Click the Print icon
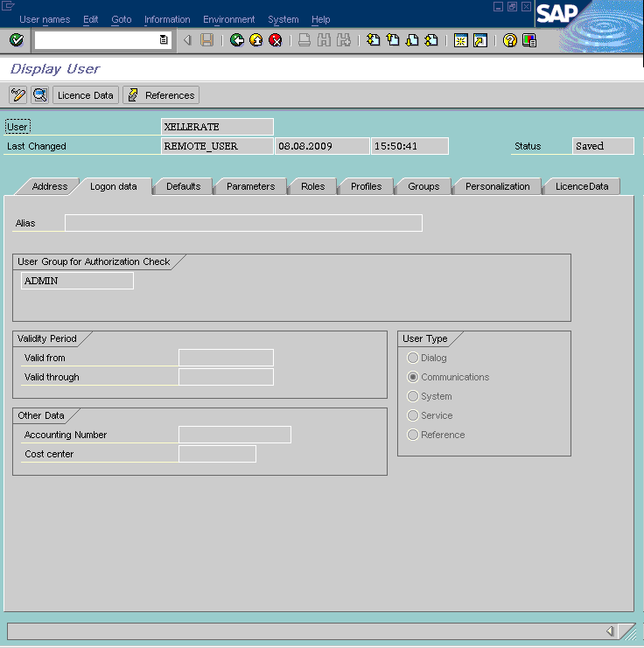This screenshot has width=644, height=648. click(x=304, y=40)
